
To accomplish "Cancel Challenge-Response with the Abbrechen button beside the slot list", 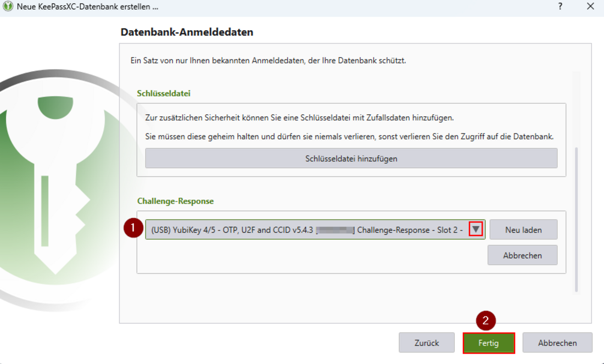I will pos(522,255).
